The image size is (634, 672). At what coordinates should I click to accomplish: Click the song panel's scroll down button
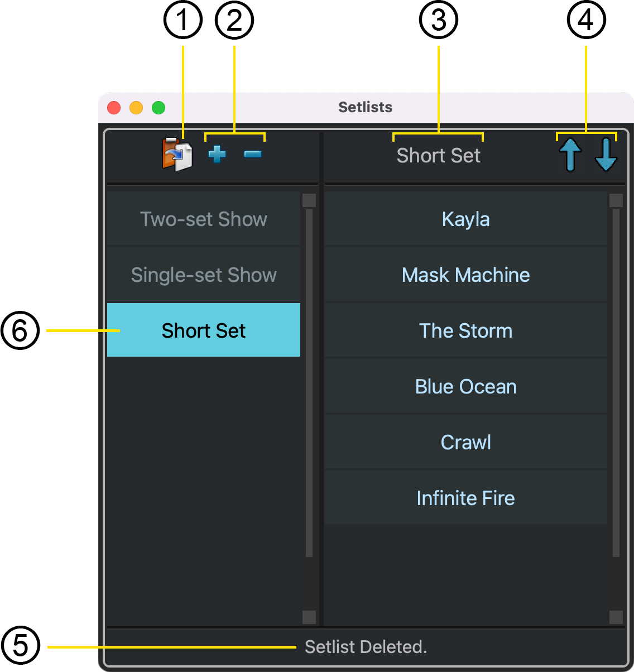pyautogui.click(x=616, y=617)
